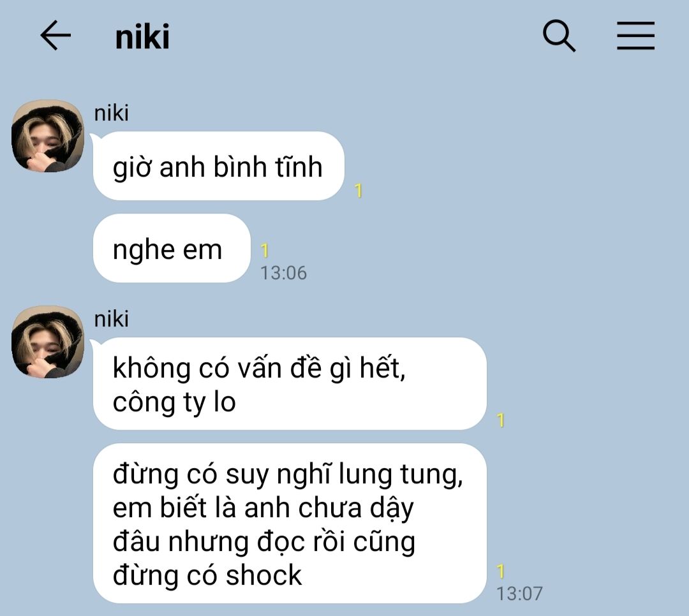Tap unread count above the 13:07 time

[x=501, y=571]
